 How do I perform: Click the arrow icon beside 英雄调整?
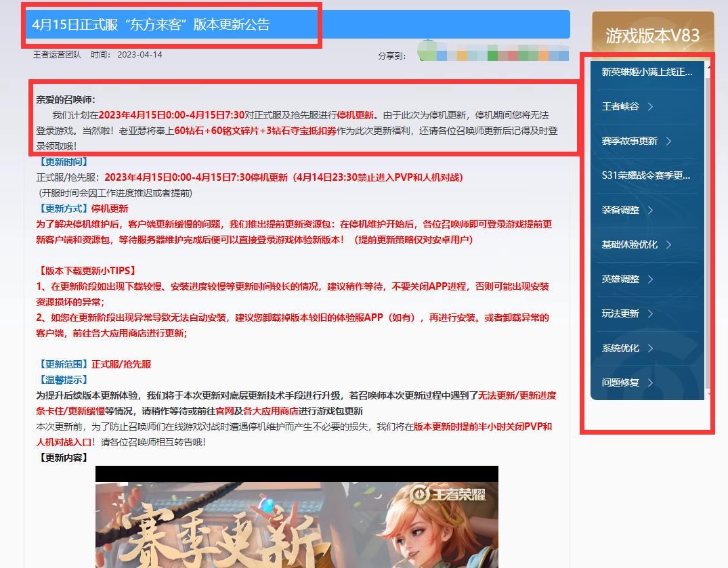click(650, 279)
